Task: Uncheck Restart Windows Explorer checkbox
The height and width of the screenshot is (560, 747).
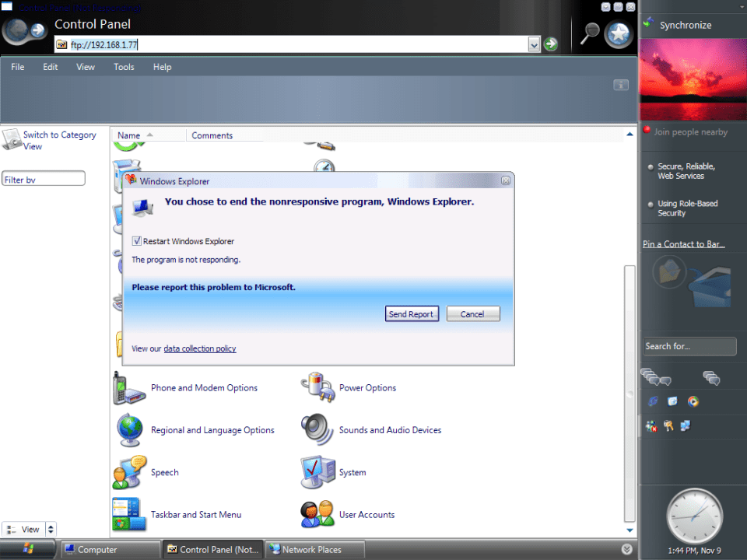Action: (137, 241)
